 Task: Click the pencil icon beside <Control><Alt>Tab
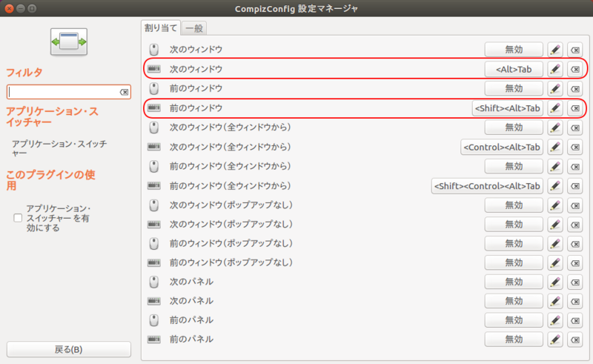[554, 147]
